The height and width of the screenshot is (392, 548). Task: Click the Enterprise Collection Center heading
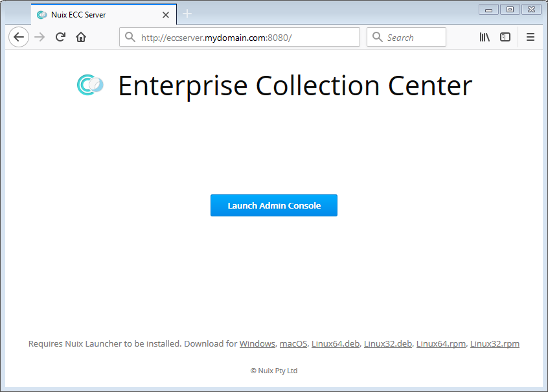pyautogui.click(x=295, y=86)
